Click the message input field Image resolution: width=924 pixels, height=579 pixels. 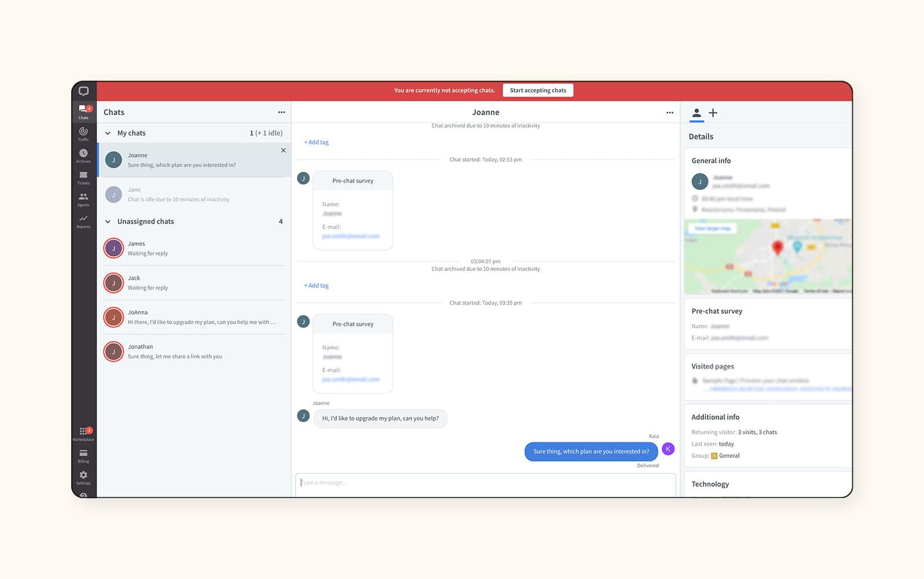point(486,485)
